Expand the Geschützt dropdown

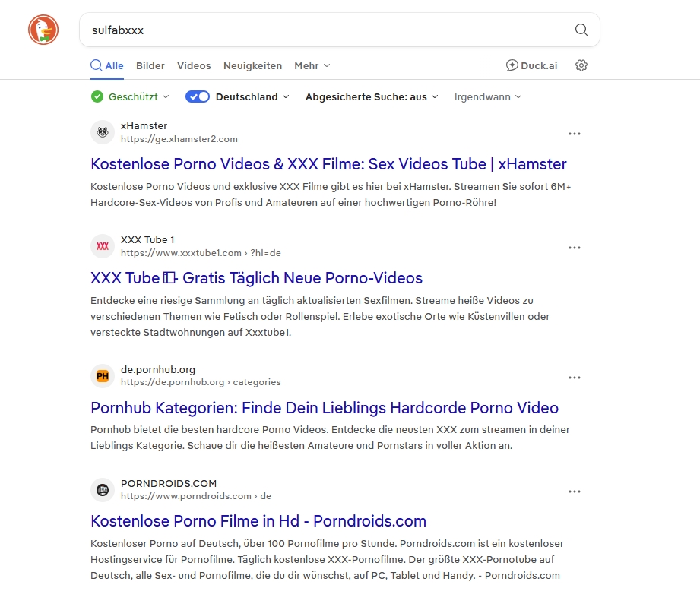[x=138, y=96]
